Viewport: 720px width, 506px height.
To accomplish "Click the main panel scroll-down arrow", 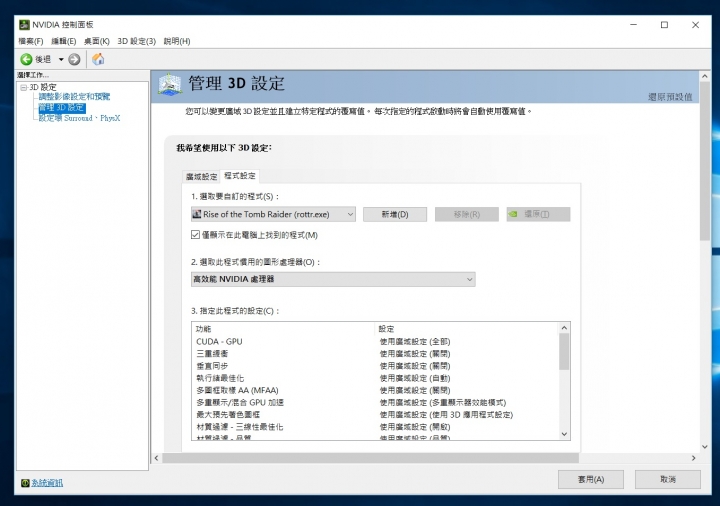I will pyautogui.click(x=705, y=447).
